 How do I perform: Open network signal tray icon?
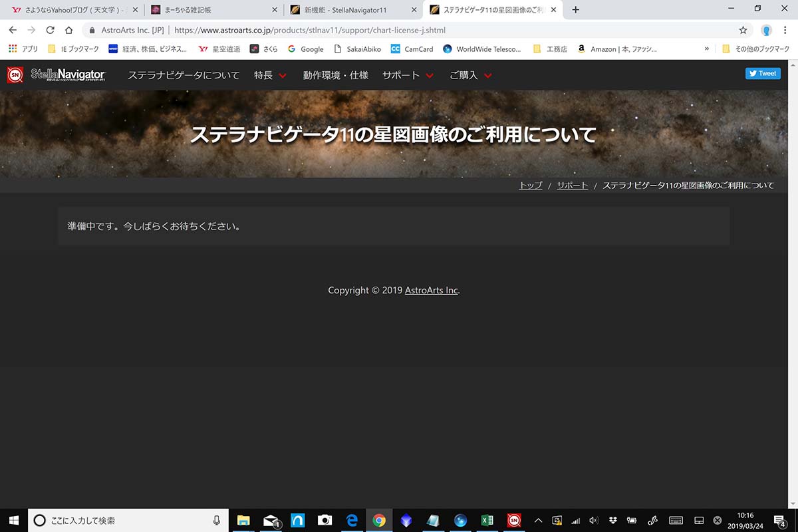(576, 520)
